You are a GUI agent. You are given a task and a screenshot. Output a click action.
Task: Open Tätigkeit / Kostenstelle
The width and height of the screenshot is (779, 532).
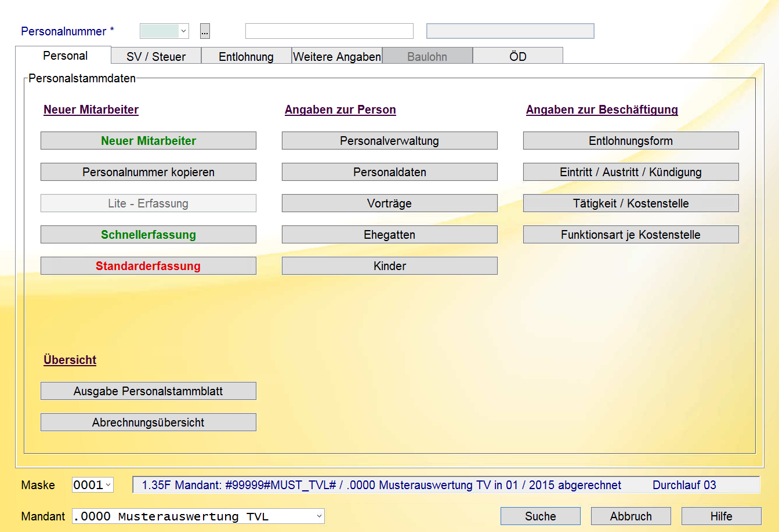point(631,203)
